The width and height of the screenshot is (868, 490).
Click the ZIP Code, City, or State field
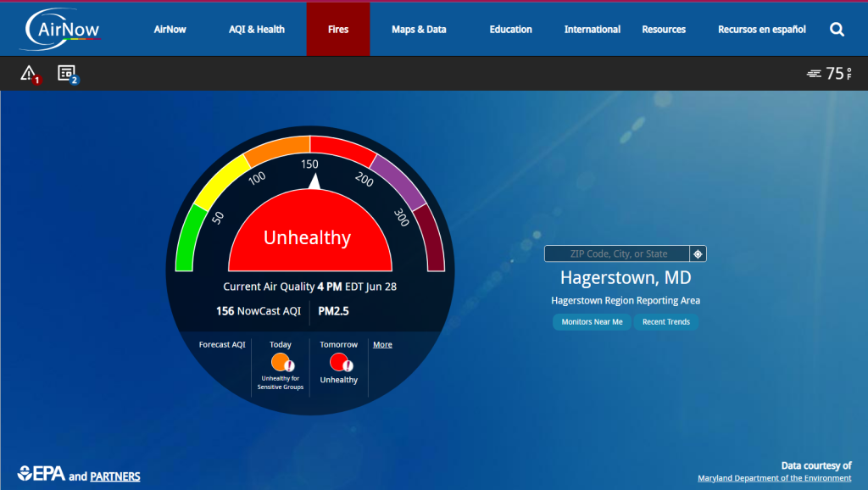pyautogui.click(x=617, y=253)
